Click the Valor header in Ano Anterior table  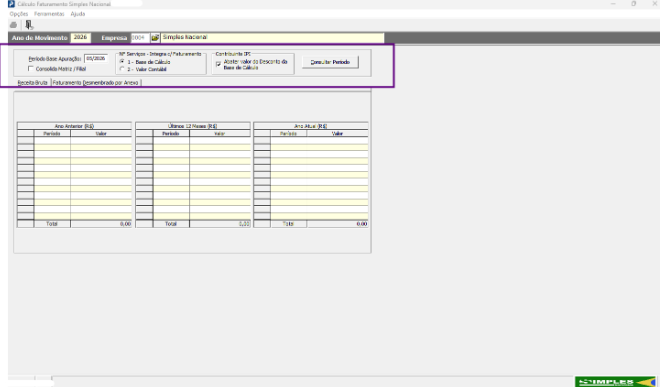tap(101, 133)
